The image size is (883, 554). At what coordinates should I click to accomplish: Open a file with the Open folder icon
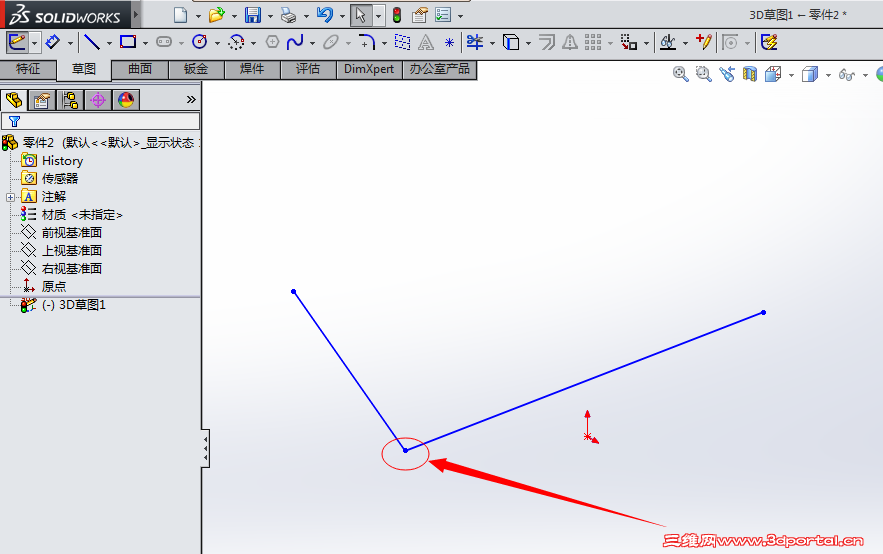[216, 15]
